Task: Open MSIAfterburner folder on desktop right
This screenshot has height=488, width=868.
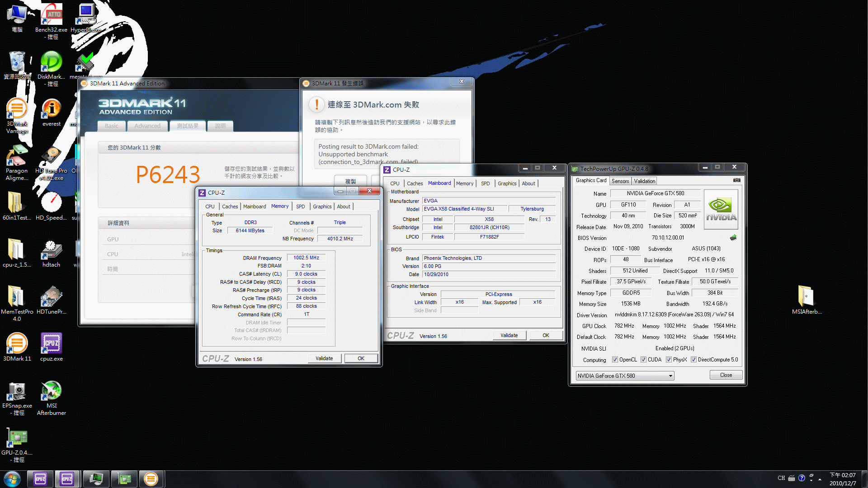Action: [x=806, y=300]
